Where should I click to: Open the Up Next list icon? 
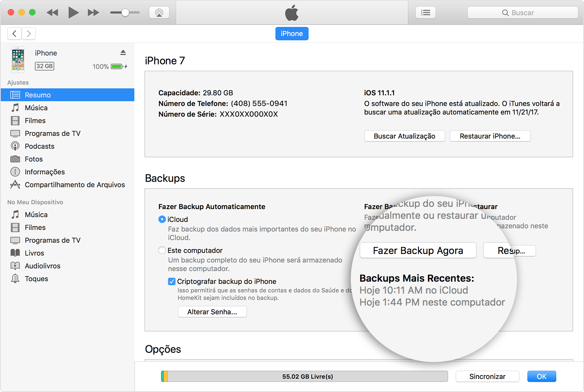pos(426,13)
